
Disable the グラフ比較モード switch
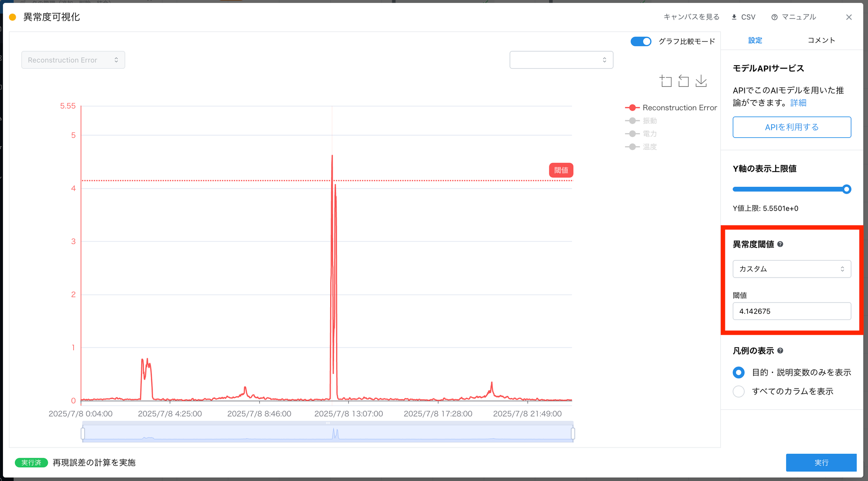click(641, 42)
